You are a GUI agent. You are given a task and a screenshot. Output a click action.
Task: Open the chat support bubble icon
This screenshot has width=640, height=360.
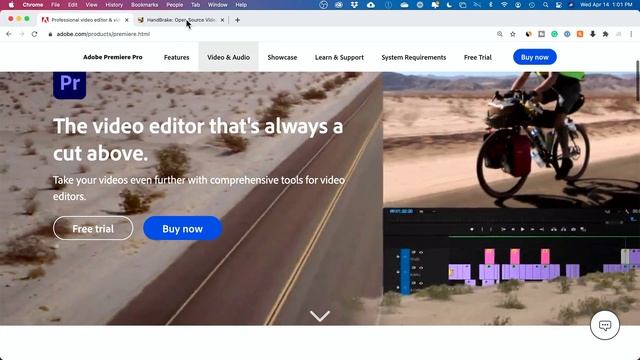point(604,325)
